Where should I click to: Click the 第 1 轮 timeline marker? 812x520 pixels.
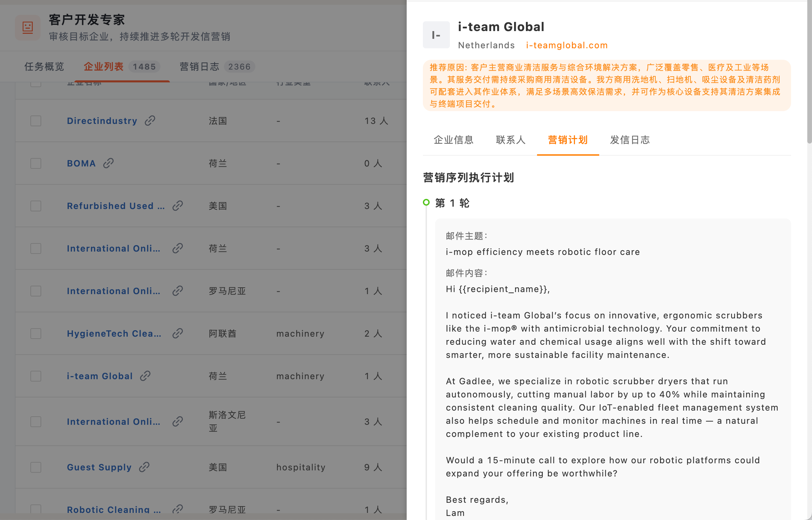[x=426, y=202]
